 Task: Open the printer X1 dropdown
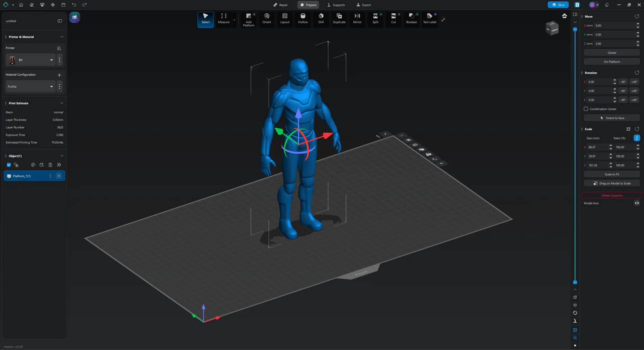30,60
